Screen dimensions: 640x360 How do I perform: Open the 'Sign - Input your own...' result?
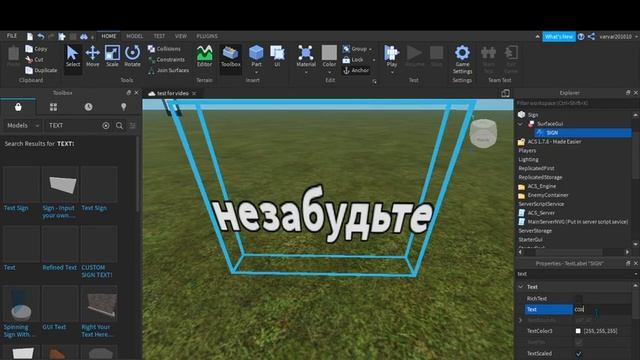[x=60, y=192]
